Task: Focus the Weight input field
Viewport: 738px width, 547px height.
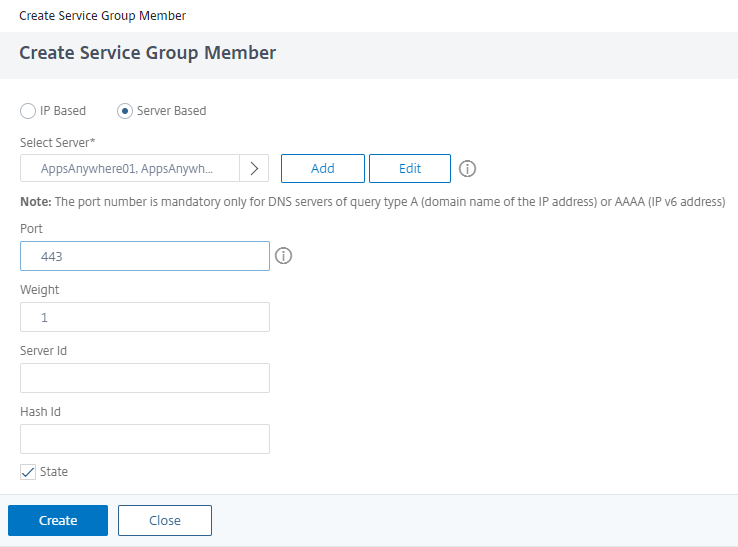Action: coord(145,317)
